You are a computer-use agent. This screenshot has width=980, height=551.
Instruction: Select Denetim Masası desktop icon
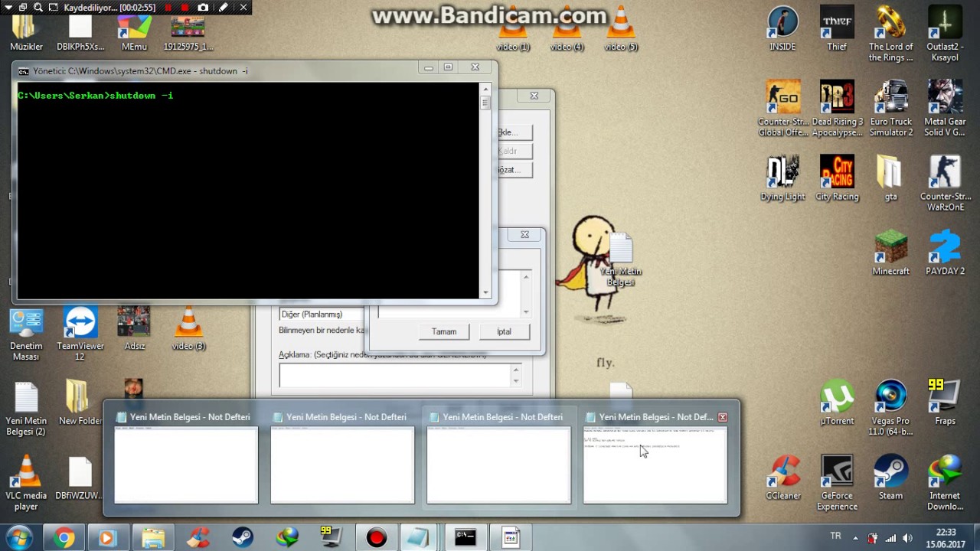pyautogui.click(x=26, y=334)
